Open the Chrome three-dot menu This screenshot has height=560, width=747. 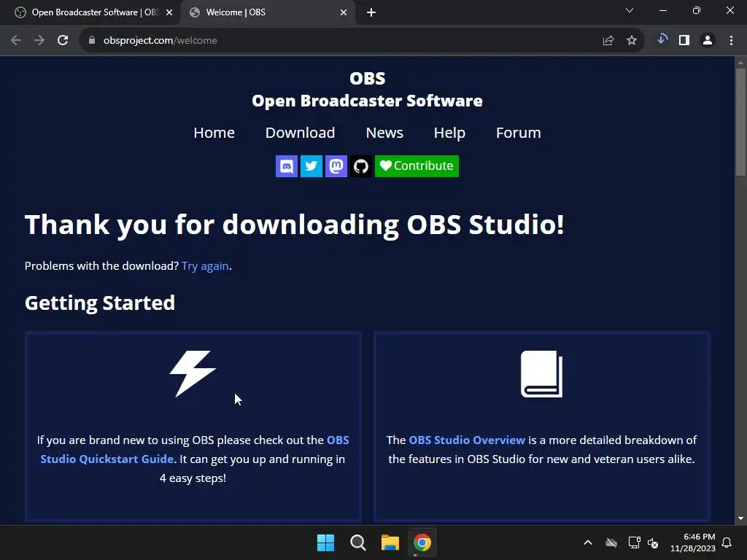click(x=731, y=41)
